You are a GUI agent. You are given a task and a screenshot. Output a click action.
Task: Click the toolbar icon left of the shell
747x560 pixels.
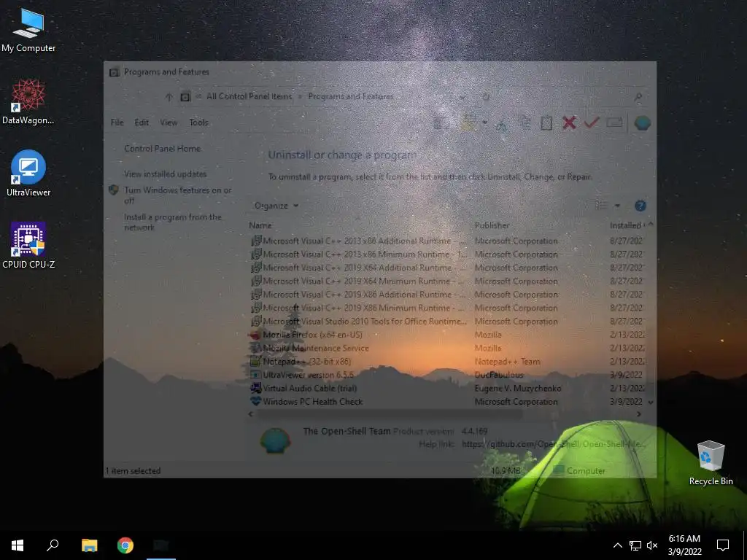coord(614,122)
